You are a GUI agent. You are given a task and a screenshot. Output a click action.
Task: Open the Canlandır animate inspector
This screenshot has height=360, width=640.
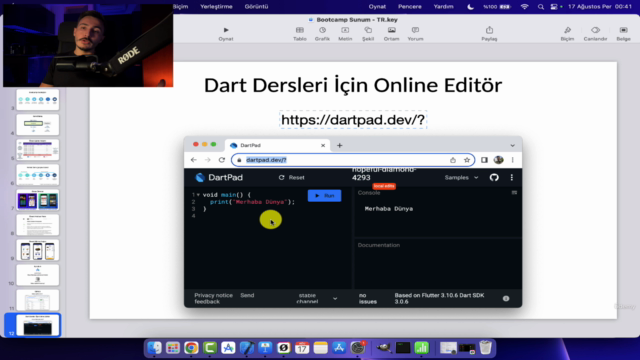pos(595,33)
